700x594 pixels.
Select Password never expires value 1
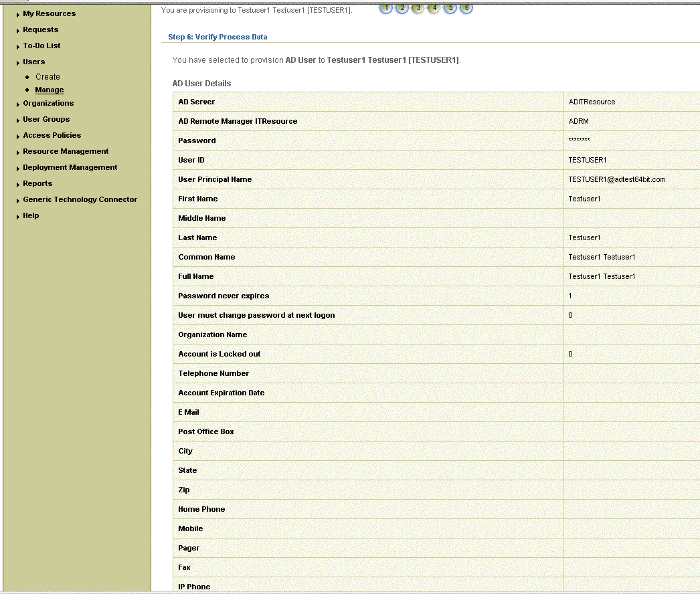(x=570, y=296)
